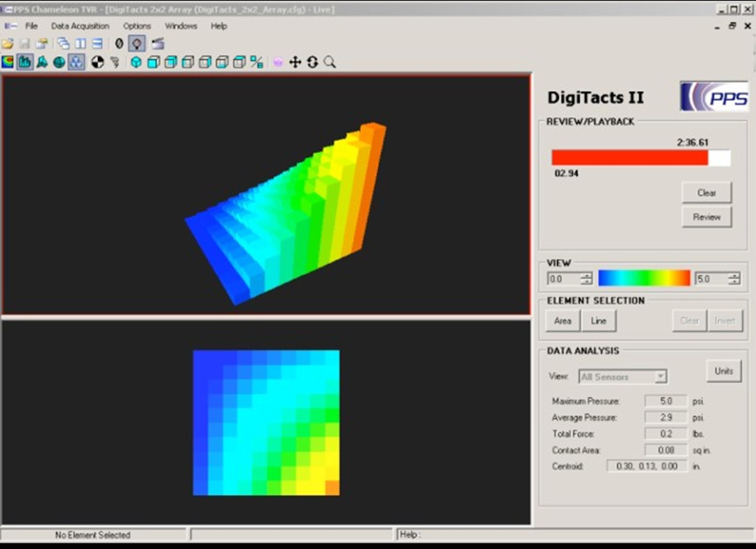Click the Contact Area value 0.08
The image size is (756, 549).
pyautogui.click(x=666, y=450)
